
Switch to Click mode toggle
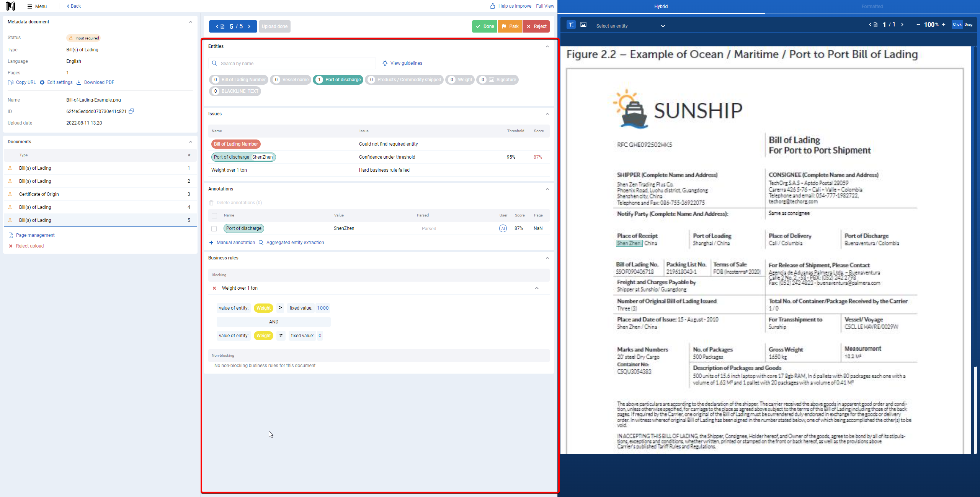[957, 25]
